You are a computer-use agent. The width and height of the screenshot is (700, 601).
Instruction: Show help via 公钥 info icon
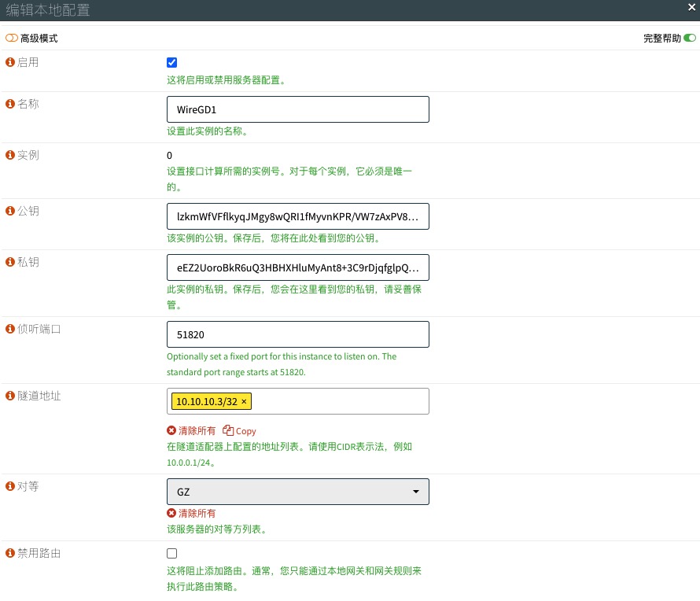(x=10, y=211)
